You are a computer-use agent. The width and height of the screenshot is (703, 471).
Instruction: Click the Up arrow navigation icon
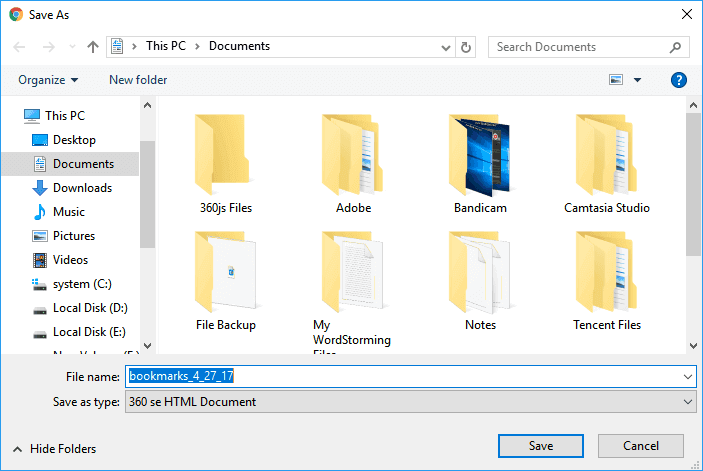(x=93, y=47)
